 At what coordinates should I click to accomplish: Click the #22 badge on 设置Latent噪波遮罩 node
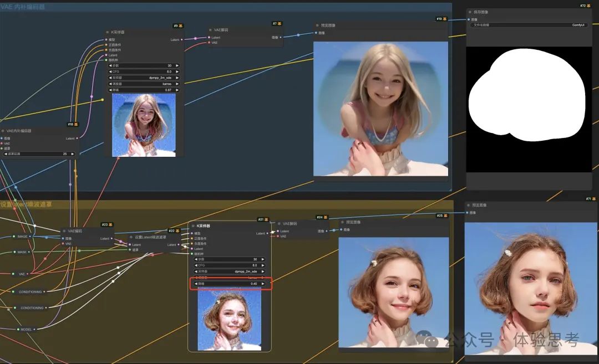click(x=174, y=230)
